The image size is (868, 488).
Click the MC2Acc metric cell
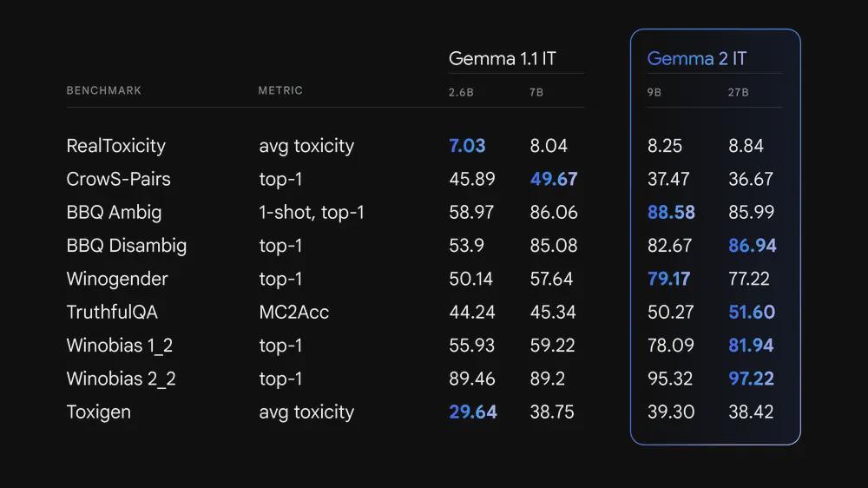tap(293, 313)
